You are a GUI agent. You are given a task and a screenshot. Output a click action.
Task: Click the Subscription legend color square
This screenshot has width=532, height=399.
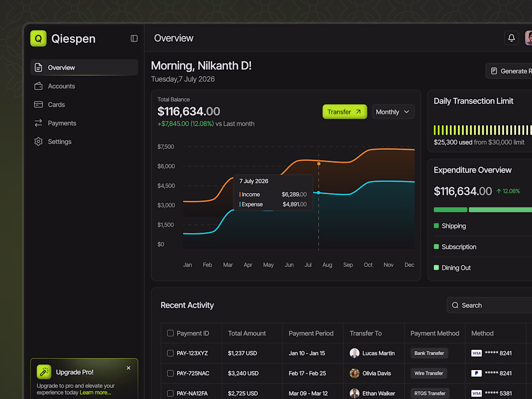point(436,247)
